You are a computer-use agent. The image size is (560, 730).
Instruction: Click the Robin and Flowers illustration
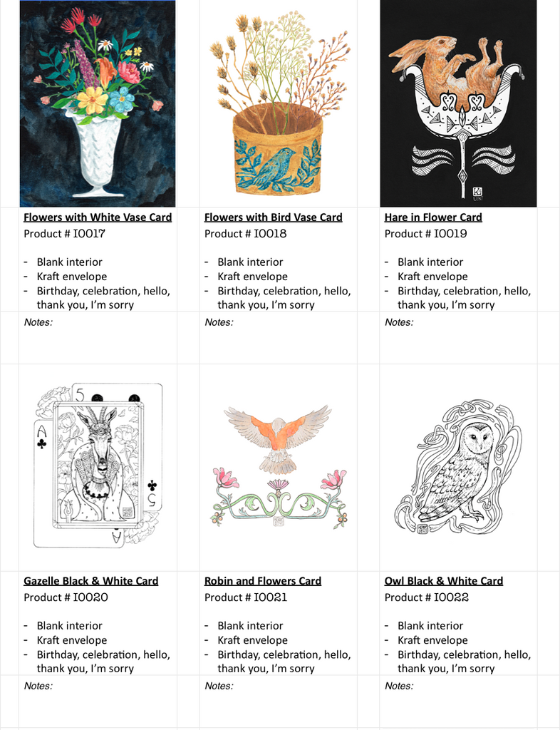[279, 467]
